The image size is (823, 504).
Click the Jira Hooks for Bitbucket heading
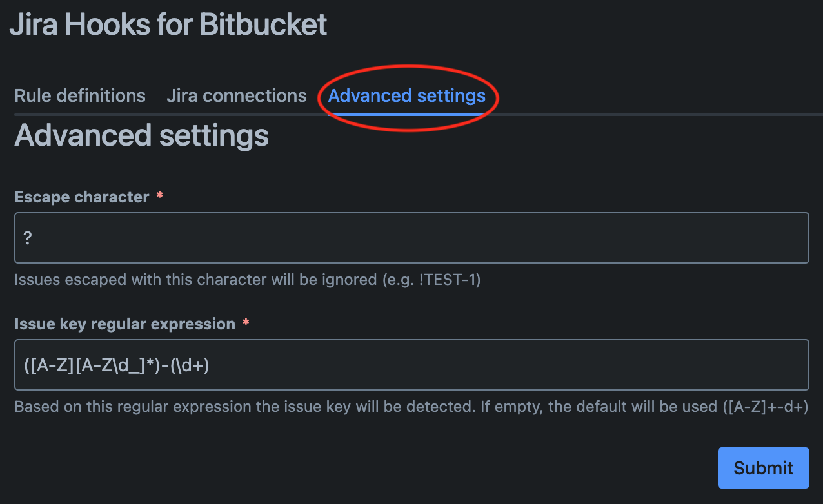coord(168,24)
